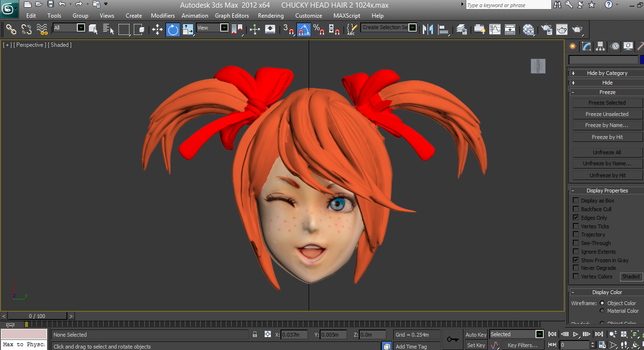Click the Select and Link tool

click(11, 30)
